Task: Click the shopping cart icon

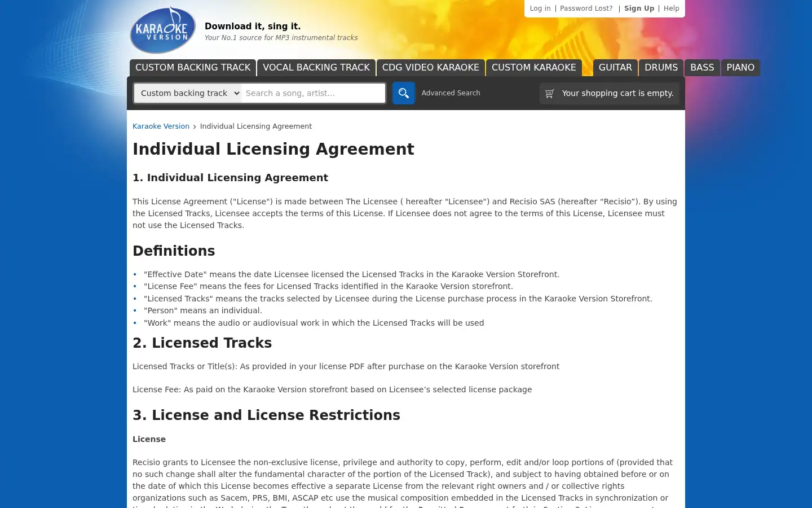Action: pos(549,93)
